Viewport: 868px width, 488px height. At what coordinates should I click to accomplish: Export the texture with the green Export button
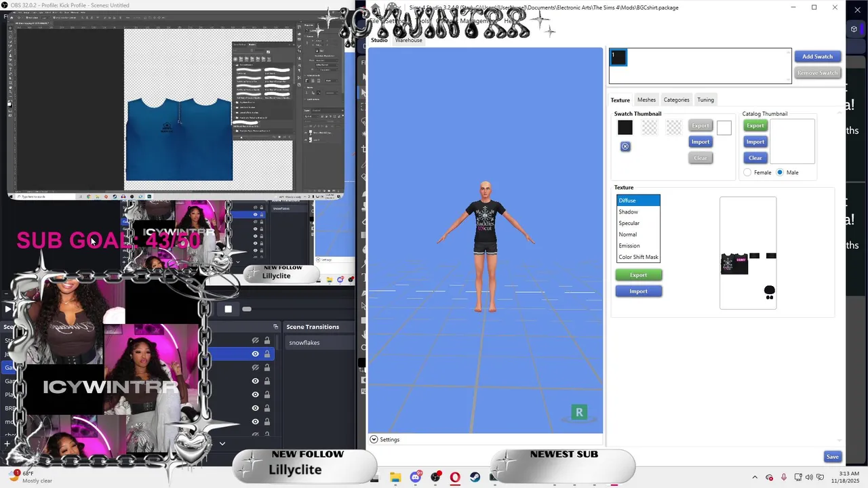639,274
